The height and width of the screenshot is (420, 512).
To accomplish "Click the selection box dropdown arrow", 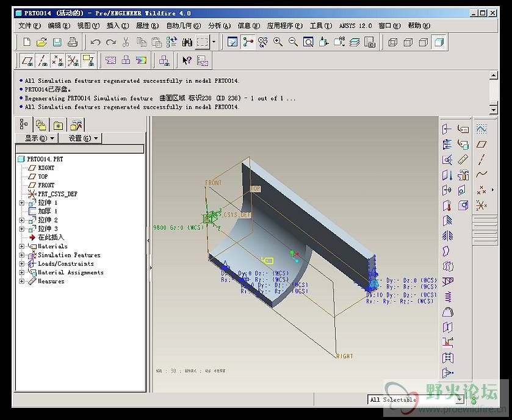I will pos(214,42).
